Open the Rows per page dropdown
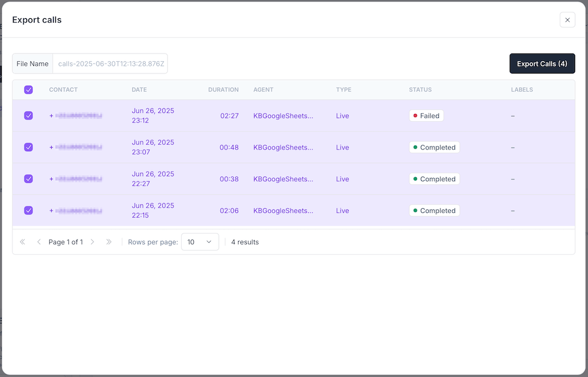Image resolution: width=588 pixels, height=377 pixels. [200, 242]
